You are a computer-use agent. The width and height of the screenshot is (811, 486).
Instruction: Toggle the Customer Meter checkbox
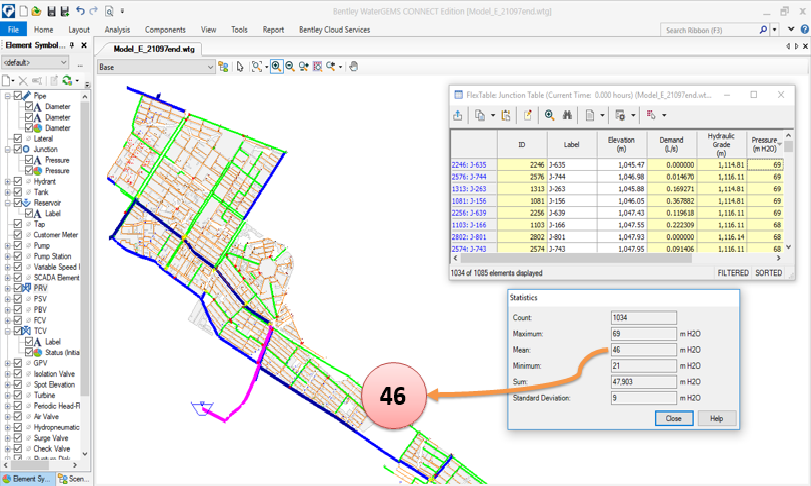18,235
